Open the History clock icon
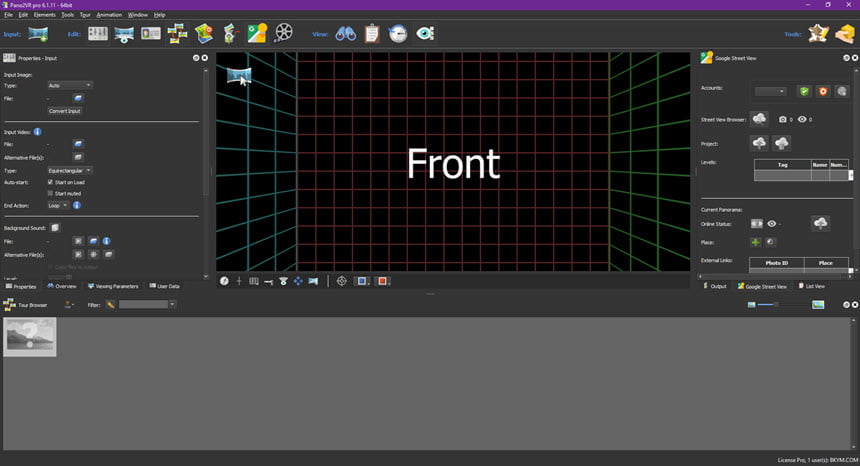This screenshot has width=860, height=466. coord(398,34)
